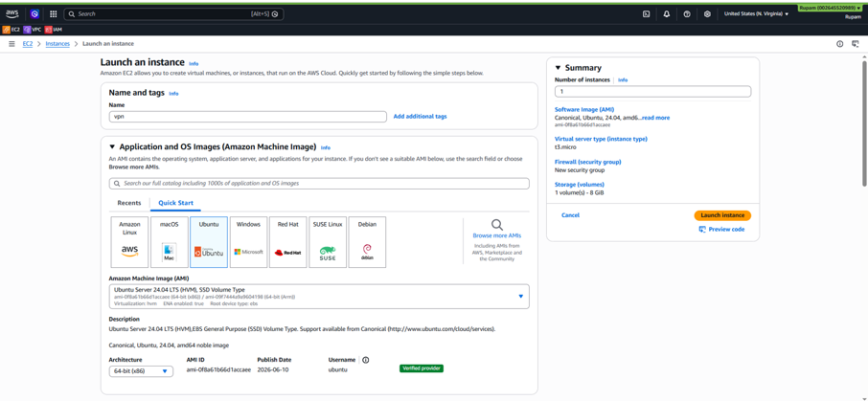Screen dimensions: 868x401
Task: Click the Number of instances field
Action: [652, 92]
